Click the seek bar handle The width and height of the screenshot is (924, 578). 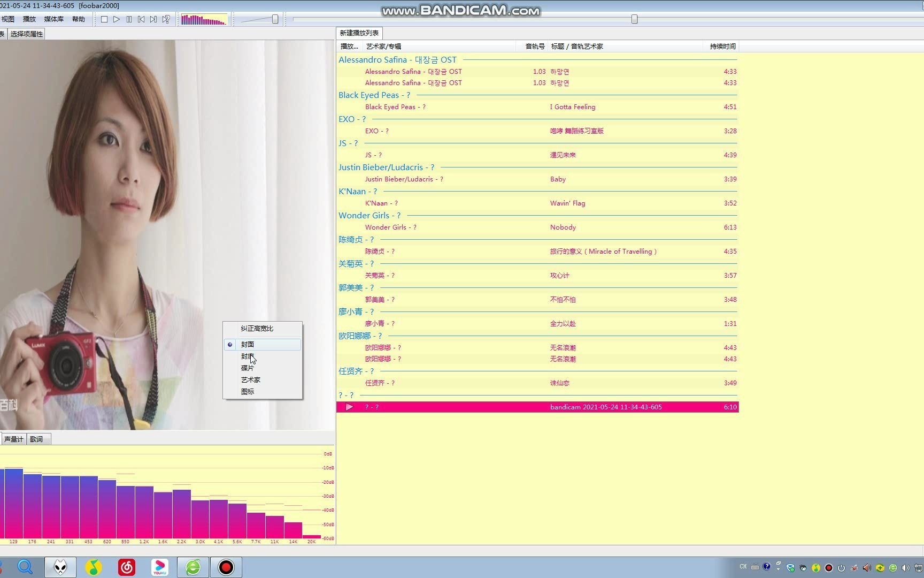(634, 19)
